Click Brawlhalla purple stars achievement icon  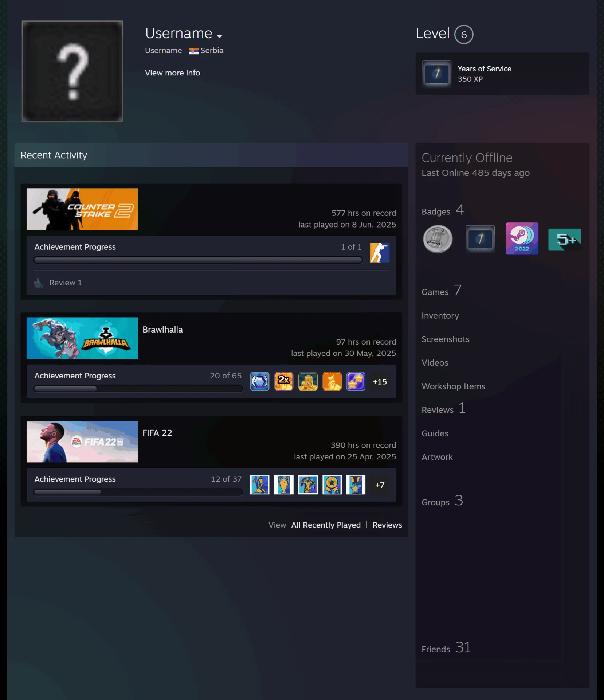tap(356, 381)
